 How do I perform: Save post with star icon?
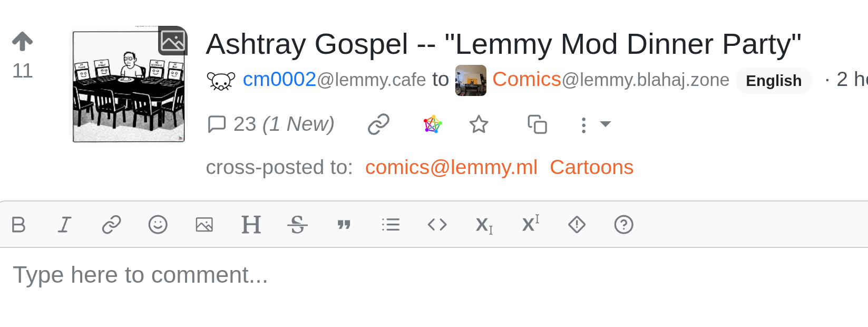479,124
